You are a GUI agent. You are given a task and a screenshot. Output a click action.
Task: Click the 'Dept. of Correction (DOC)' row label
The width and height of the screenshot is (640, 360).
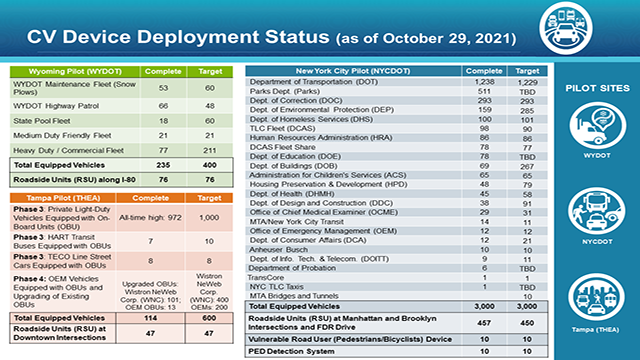[296, 100]
